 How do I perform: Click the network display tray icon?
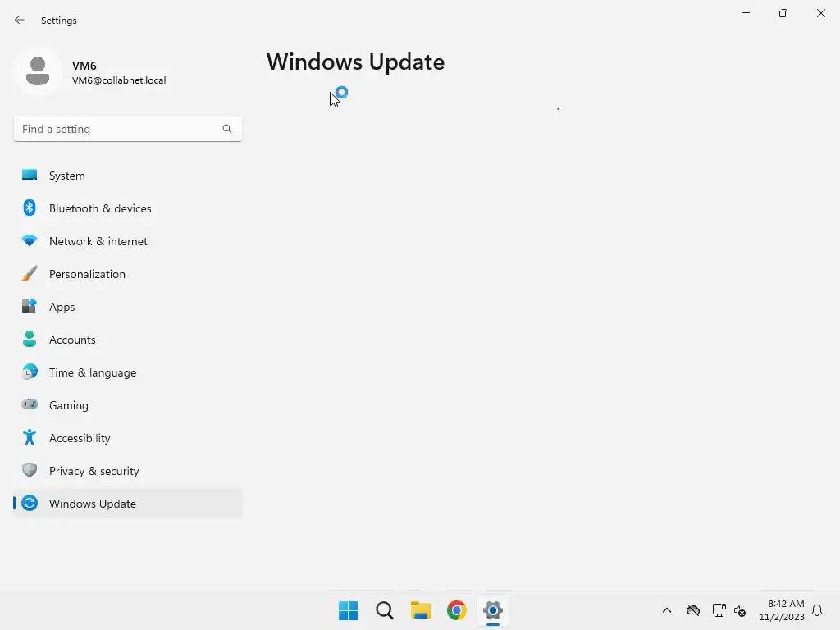tap(719, 610)
